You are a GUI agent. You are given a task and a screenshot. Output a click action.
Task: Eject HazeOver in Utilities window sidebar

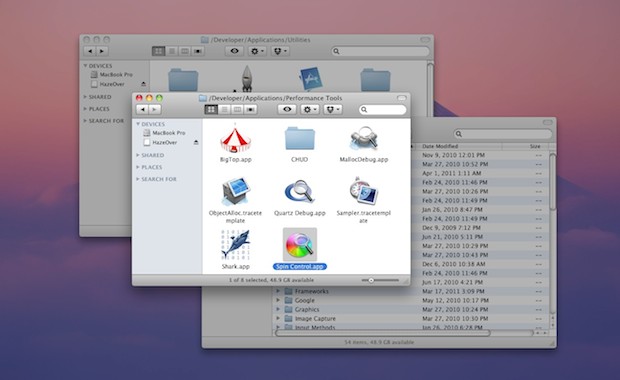[144, 84]
